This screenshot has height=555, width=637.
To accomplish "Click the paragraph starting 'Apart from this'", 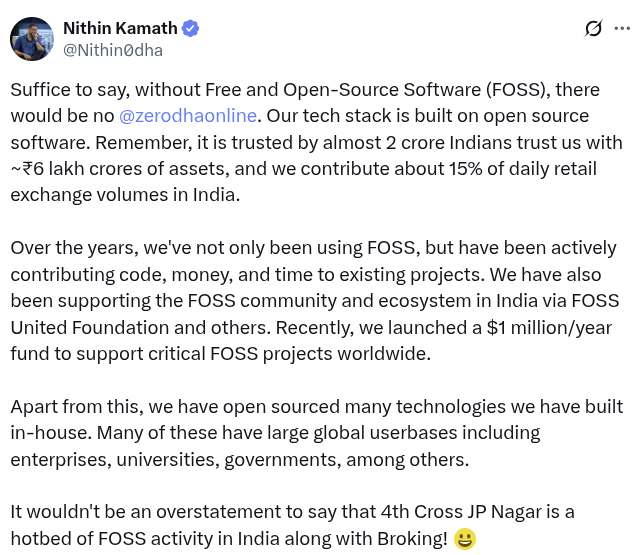I will coord(316,433).
